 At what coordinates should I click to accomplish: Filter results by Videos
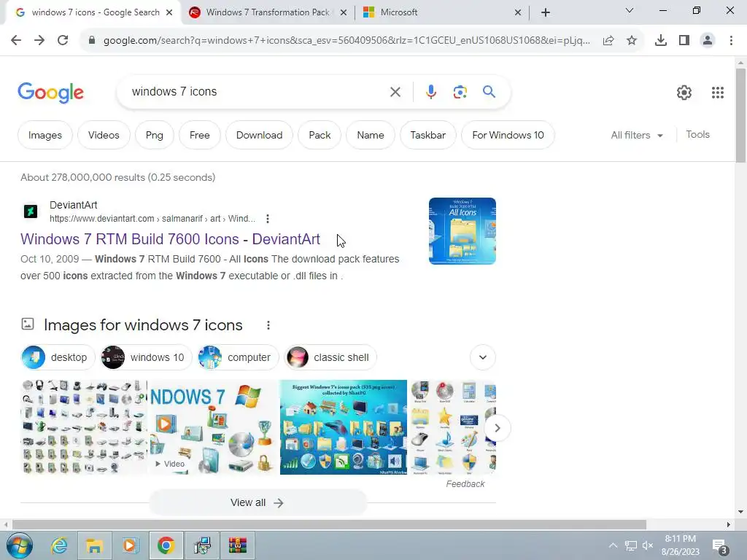tap(104, 135)
